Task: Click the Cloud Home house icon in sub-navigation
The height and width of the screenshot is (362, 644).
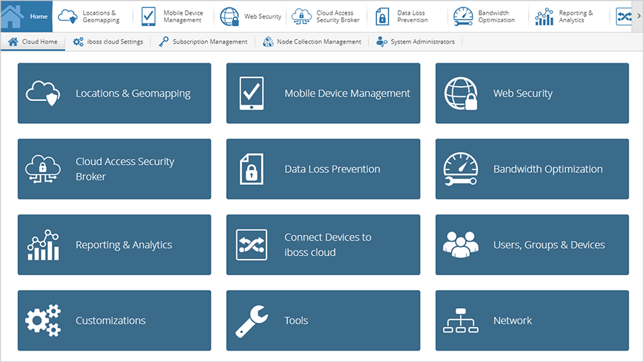Action: tap(13, 42)
